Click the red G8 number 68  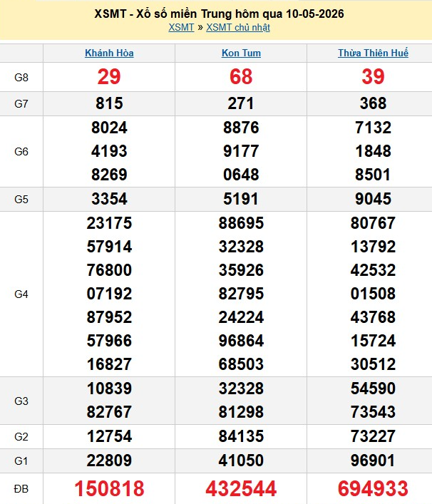point(241,77)
